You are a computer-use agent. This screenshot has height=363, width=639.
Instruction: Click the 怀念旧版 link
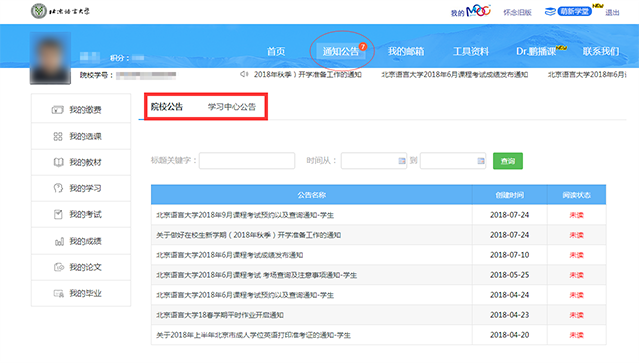click(x=517, y=13)
